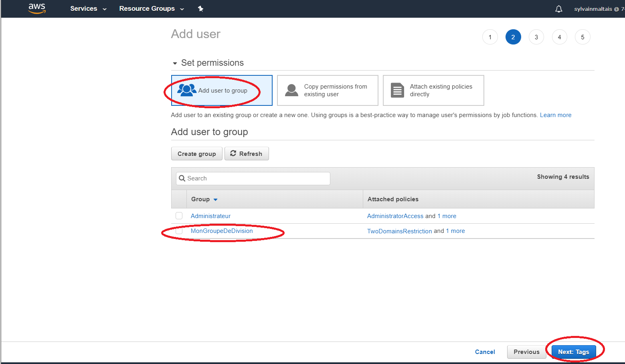Click the Refresh button
The height and width of the screenshot is (364, 625).
246,154
